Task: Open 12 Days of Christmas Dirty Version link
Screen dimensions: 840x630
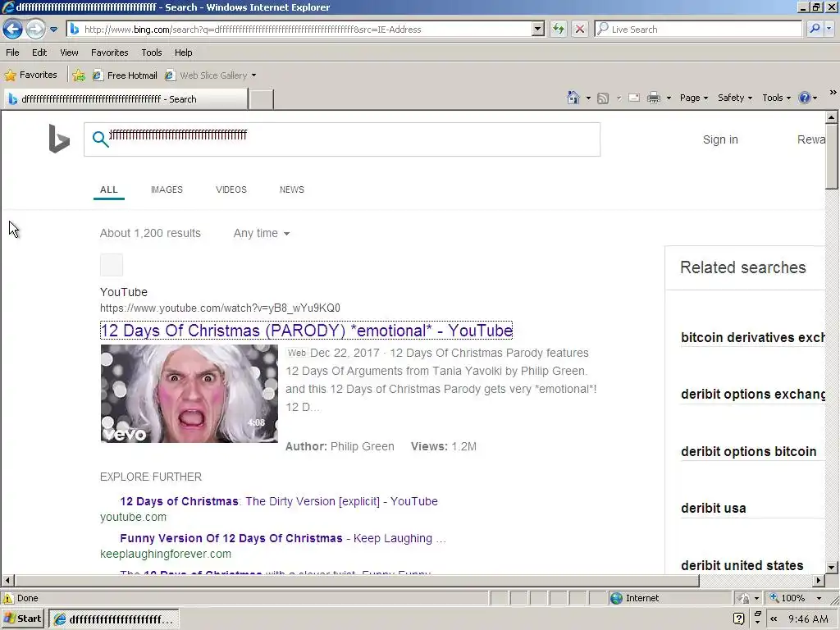Action: click(279, 501)
